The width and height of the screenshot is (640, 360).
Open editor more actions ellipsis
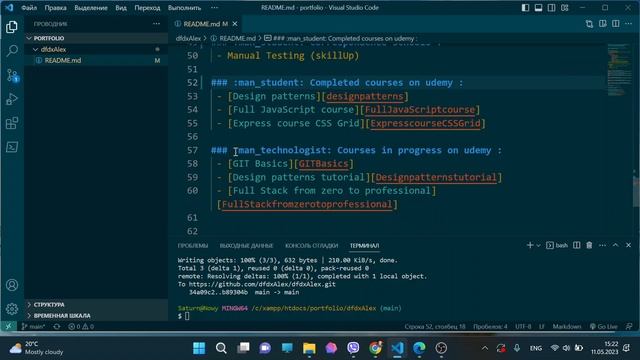click(x=629, y=24)
